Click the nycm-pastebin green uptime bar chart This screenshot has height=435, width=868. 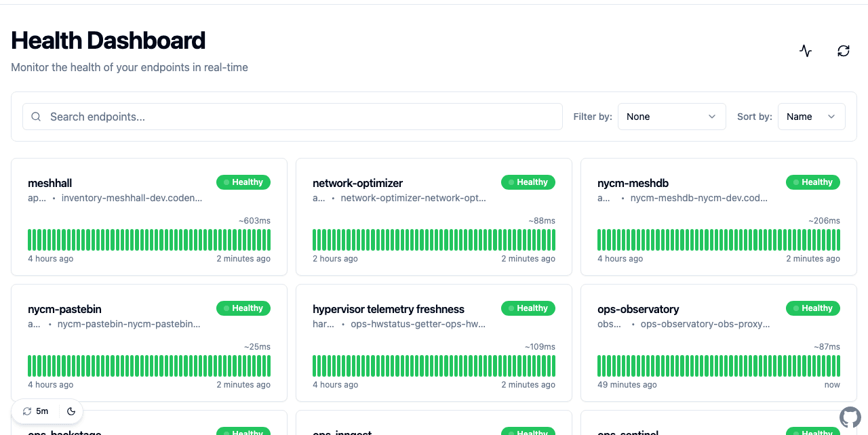tap(149, 366)
